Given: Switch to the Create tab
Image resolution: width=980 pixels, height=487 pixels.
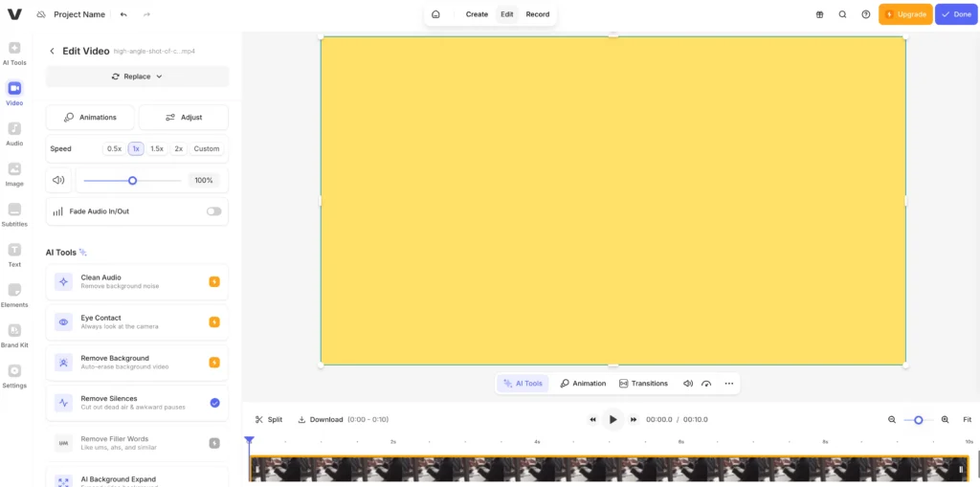Looking at the screenshot, I should 477,14.
